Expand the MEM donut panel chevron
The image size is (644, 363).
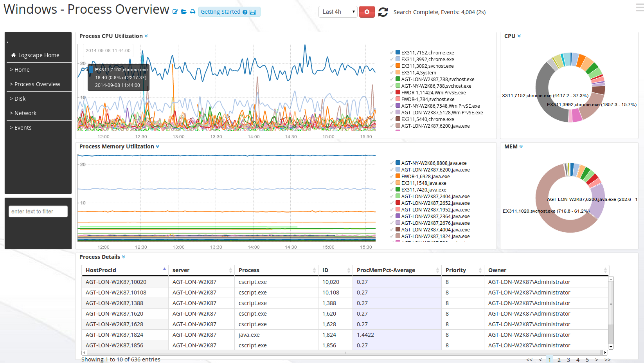click(521, 146)
